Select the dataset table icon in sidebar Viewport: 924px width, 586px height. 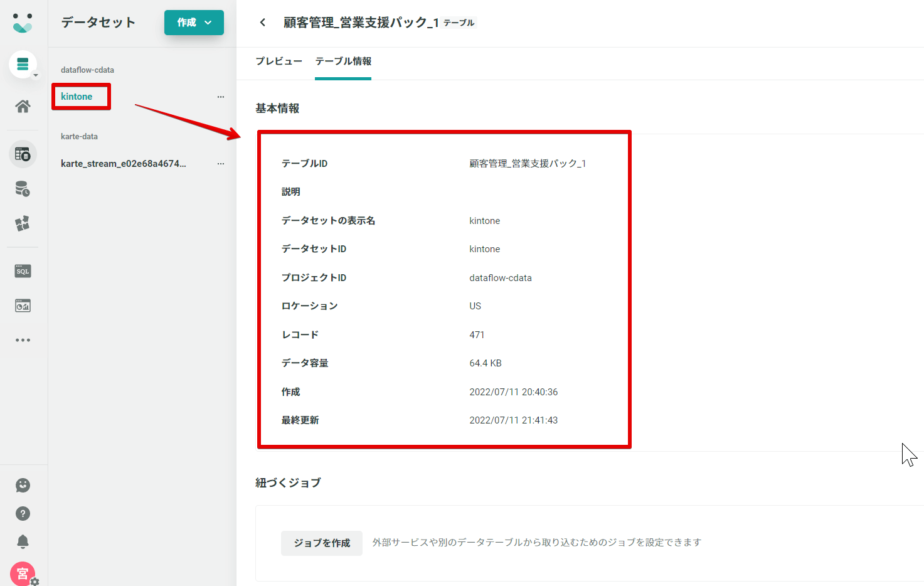pos(23,154)
